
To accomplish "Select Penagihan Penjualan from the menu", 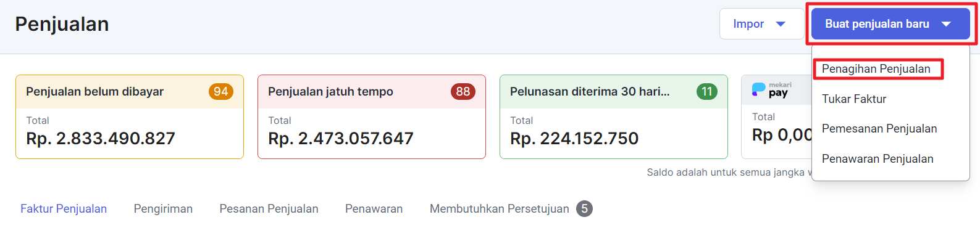I will [x=876, y=69].
